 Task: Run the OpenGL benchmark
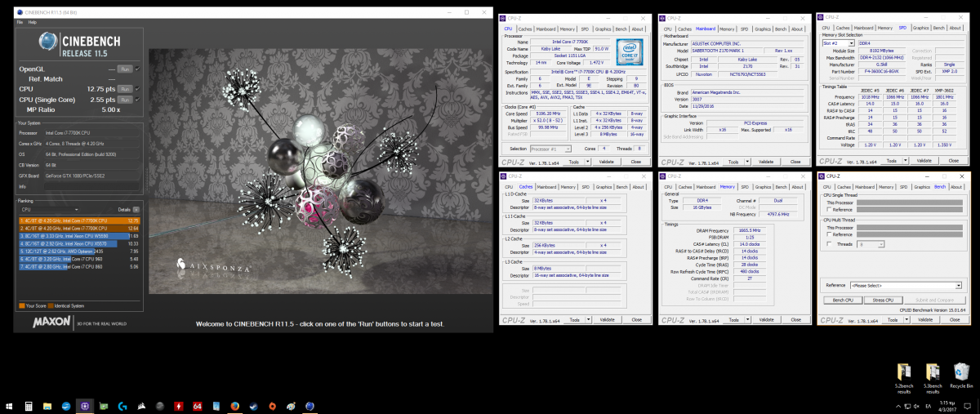click(x=125, y=69)
